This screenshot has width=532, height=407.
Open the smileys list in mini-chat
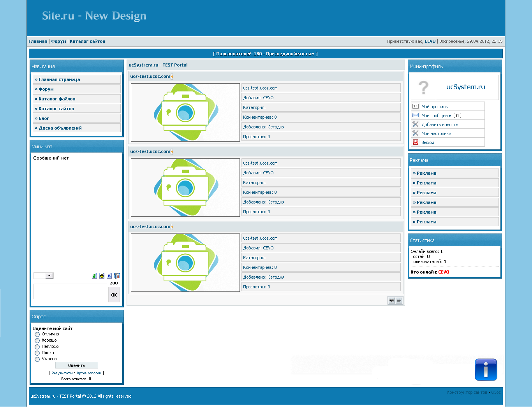[x=102, y=276]
